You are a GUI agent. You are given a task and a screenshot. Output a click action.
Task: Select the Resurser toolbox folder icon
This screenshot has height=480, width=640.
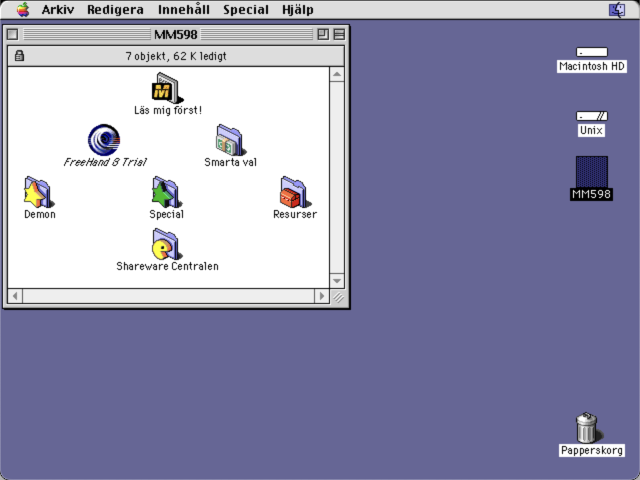(x=295, y=192)
